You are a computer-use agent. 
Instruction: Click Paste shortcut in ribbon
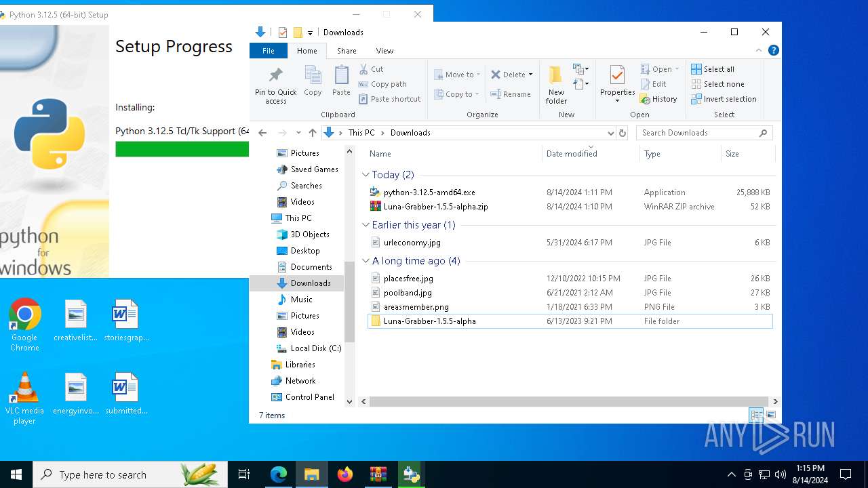(x=390, y=99)
